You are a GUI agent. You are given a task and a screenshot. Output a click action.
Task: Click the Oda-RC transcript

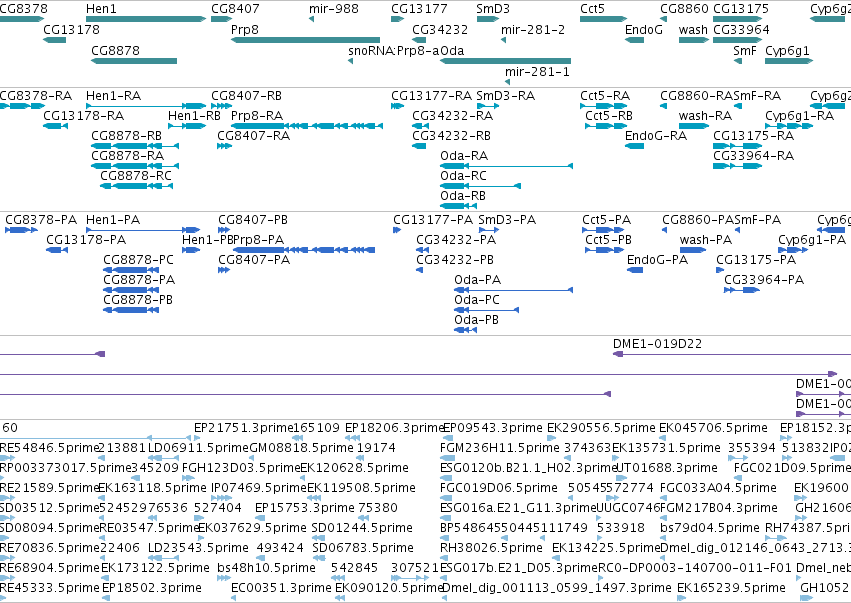[x=481, y=186]
